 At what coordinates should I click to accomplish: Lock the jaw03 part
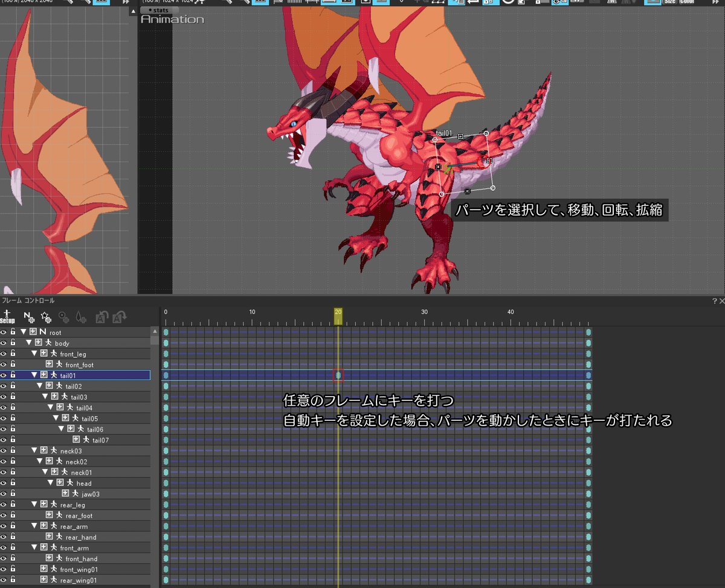click(x=13, y=494)
